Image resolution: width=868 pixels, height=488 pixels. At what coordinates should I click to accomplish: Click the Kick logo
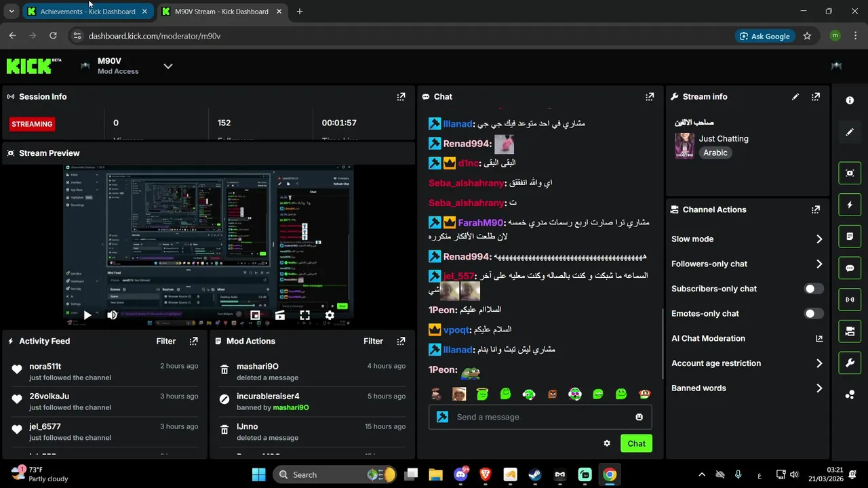point(33,66)
